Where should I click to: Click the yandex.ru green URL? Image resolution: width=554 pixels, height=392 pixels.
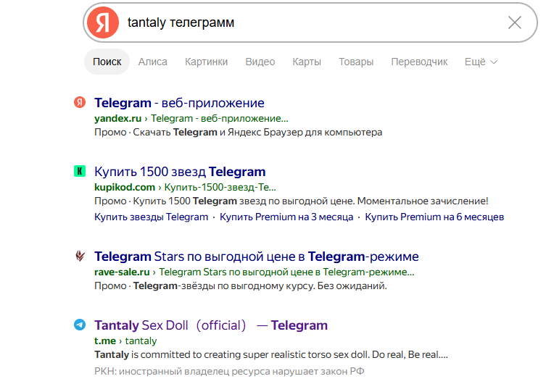click(x=117, y=118)
